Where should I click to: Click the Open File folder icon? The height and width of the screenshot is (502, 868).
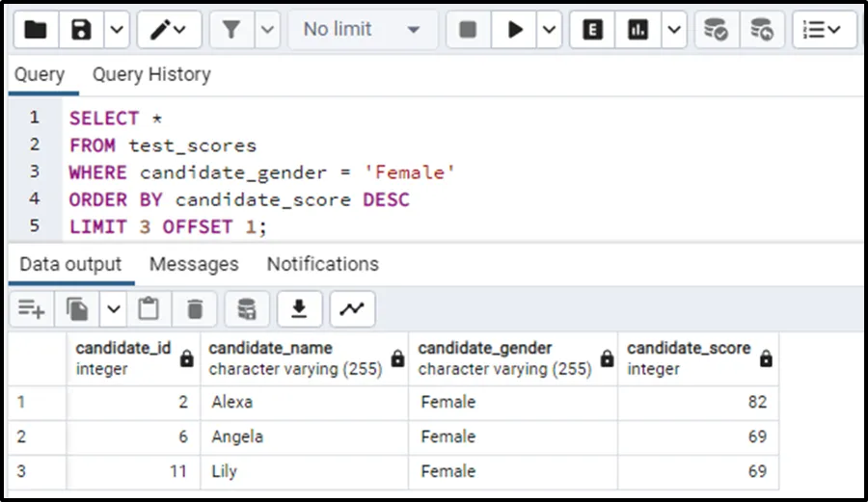(x=36, y=30)
